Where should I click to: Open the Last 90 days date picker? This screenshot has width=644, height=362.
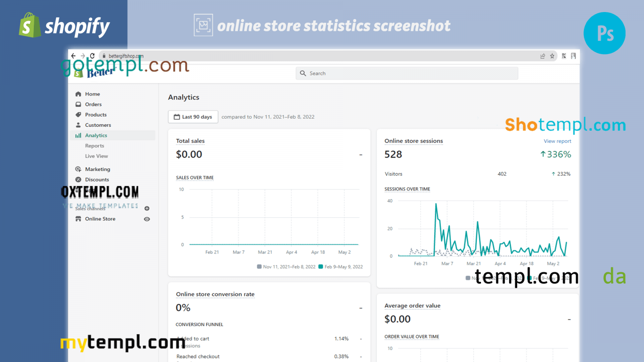193,117
